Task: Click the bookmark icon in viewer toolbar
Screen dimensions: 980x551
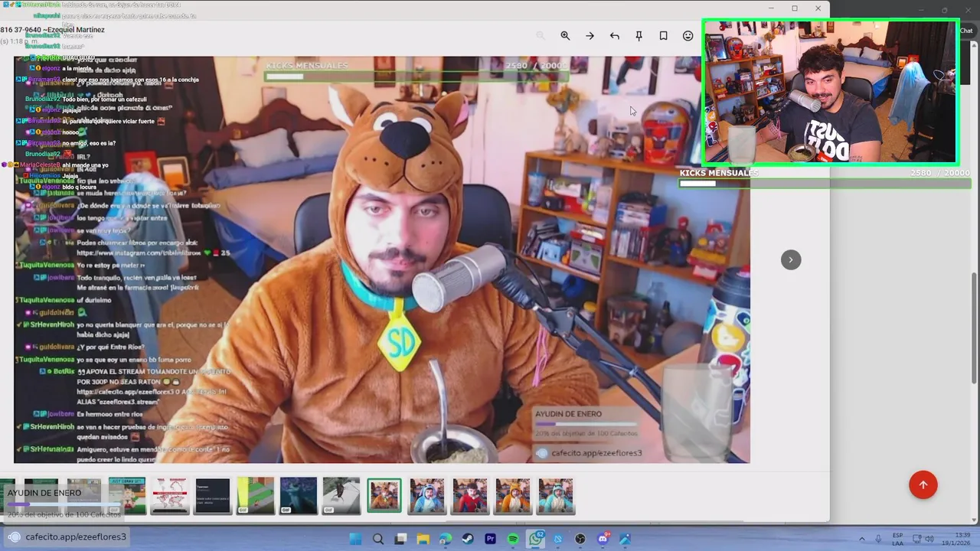Action: [x=663, y=36]
